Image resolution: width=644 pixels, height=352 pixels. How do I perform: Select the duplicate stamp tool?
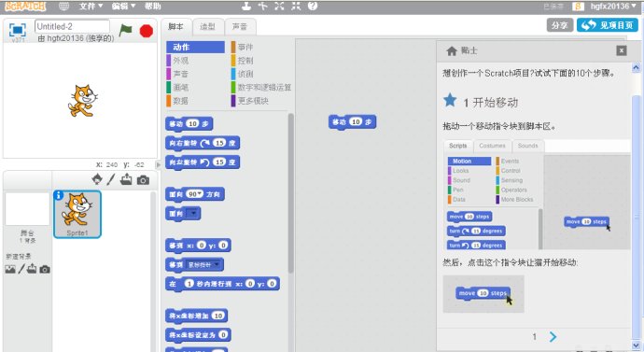246,6
